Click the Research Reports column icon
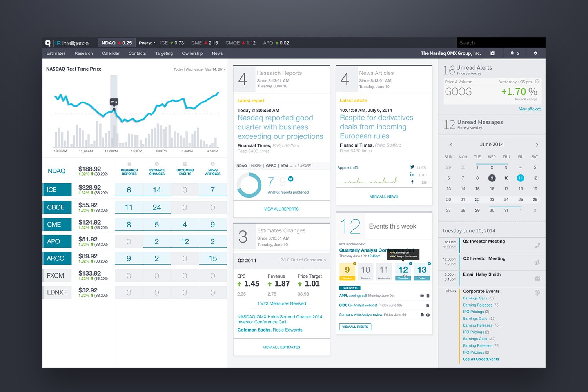The height and width of the screenshot is (392, 588). [129, 164]
